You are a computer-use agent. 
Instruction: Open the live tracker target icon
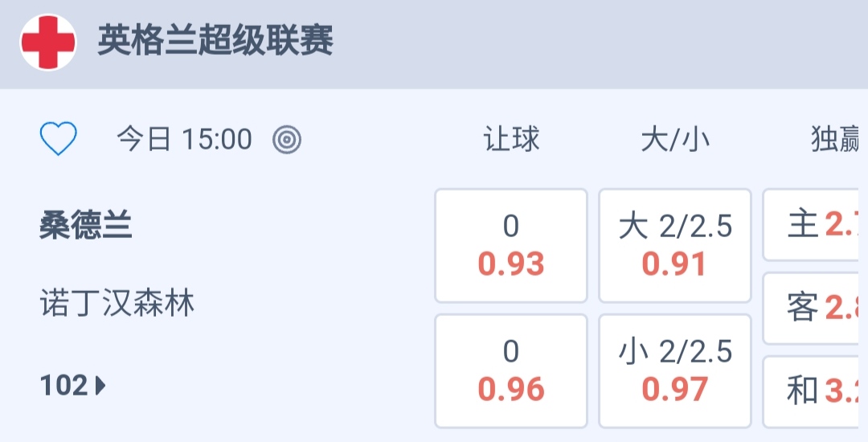pos(287,140)
